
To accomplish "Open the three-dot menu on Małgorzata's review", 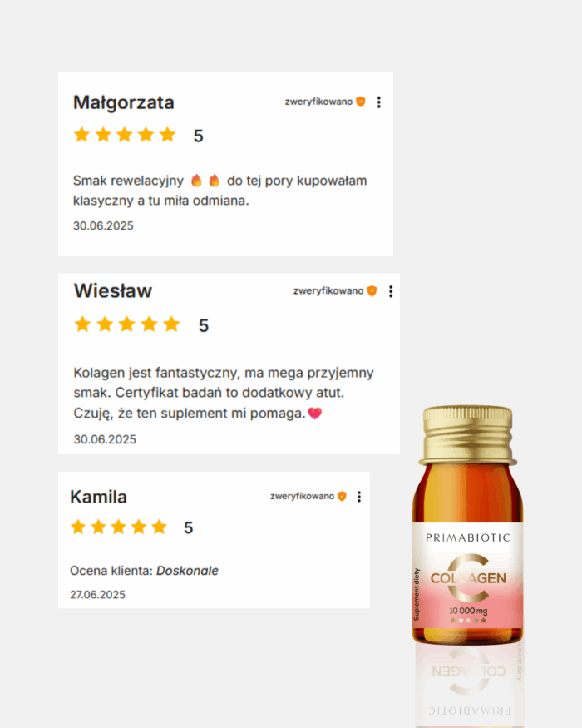I will click(x=379, y=102).
